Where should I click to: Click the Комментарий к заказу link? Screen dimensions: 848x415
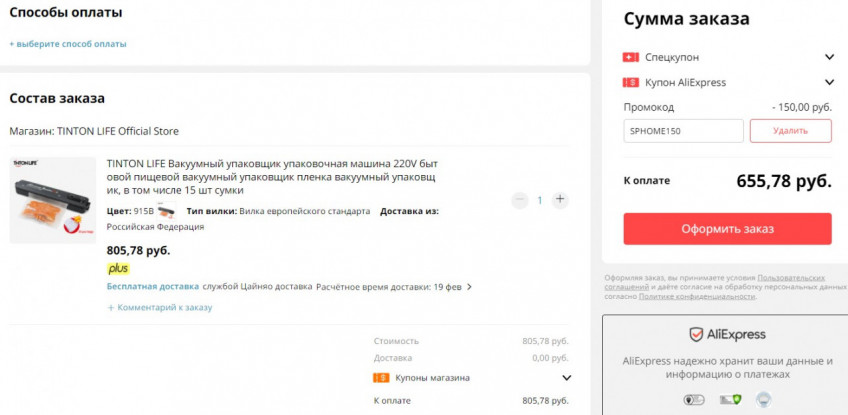pos(160,307)
